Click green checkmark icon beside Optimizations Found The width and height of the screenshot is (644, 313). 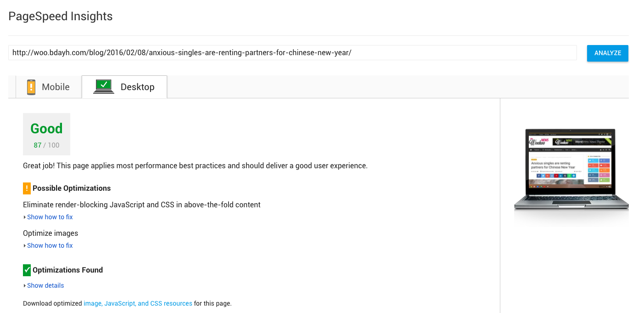pos(27,270)
